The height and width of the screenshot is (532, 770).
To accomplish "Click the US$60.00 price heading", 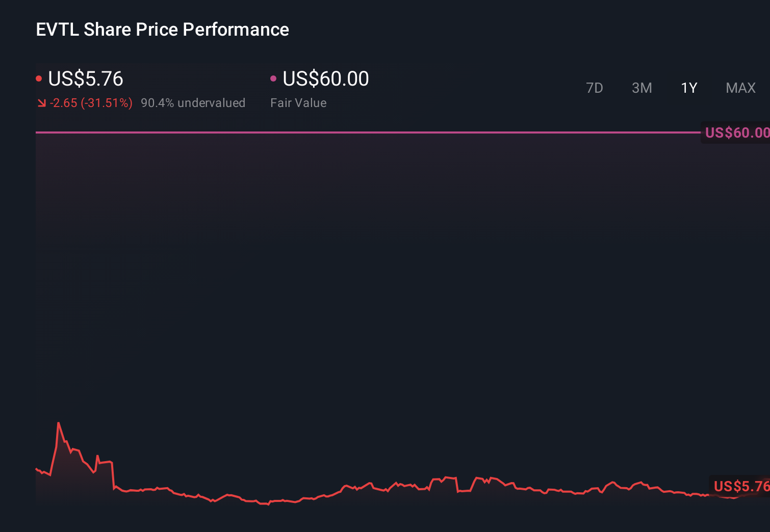I will click(x=325, y=78).
